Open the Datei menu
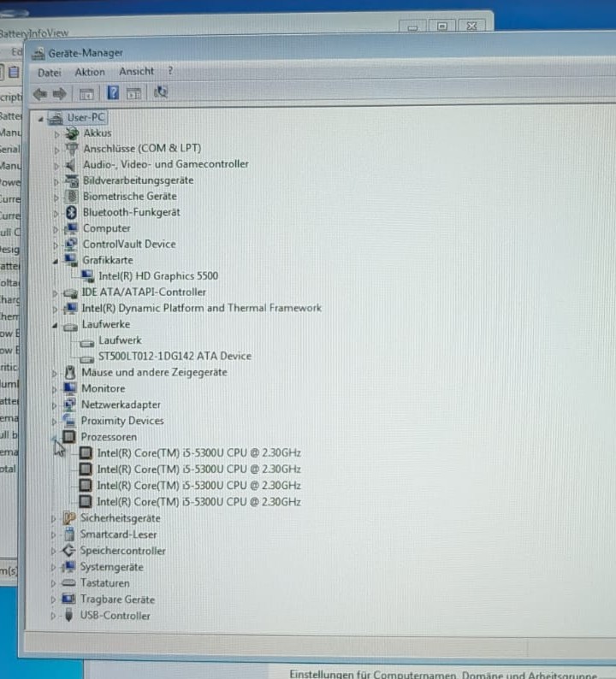The image size is (616, 679). pos(50,73)
